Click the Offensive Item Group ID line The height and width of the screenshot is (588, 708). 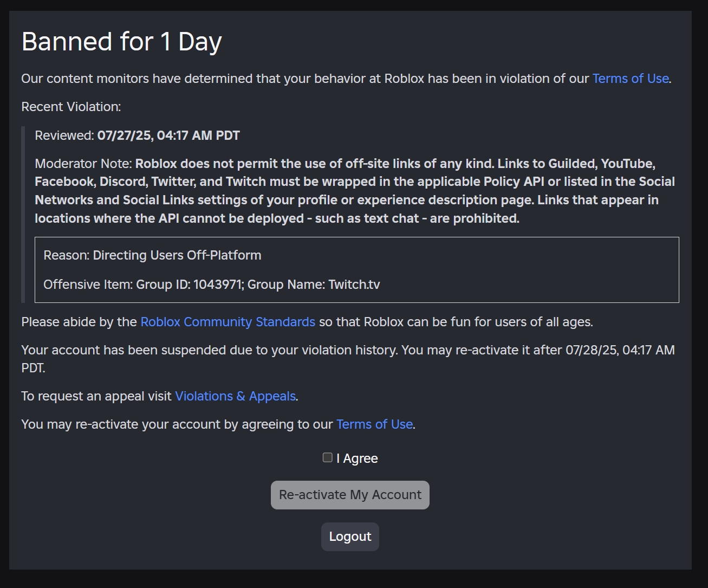click(x=211, y=285)
